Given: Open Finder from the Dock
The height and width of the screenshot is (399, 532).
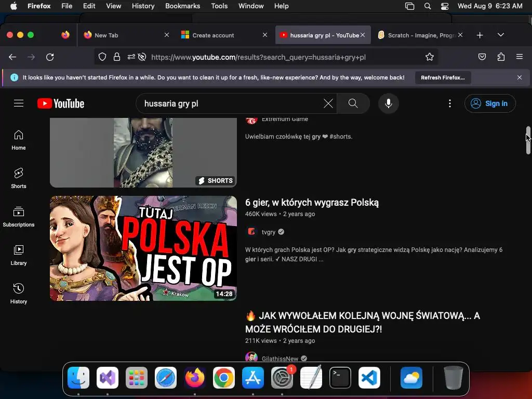Looking at the screenshot, I should [x=78, y=378].
